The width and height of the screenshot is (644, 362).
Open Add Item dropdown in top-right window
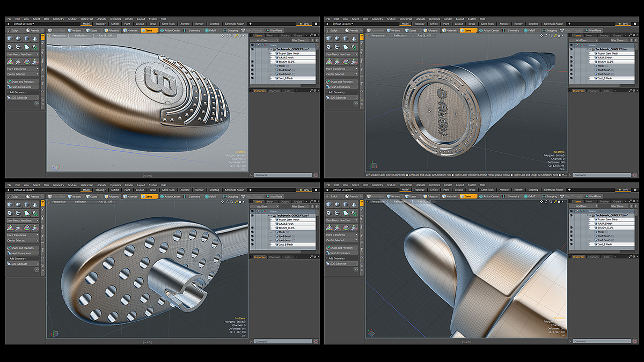coord(584,40)
